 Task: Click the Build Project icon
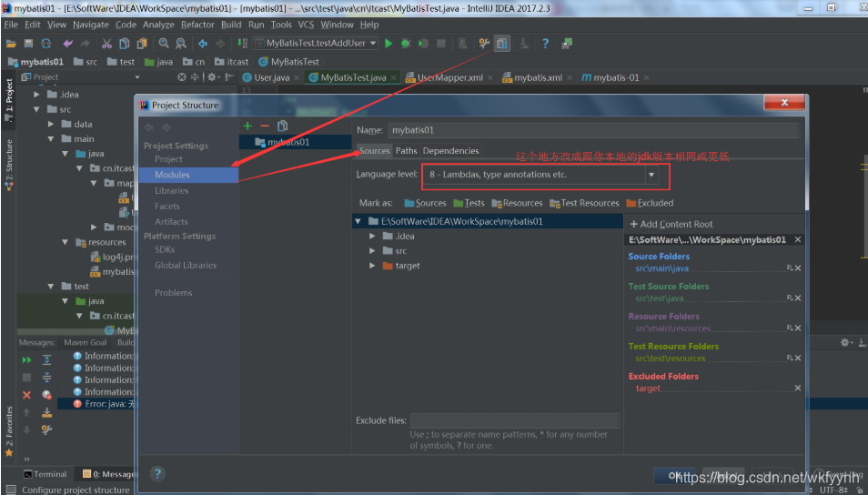tap(242, 43)
